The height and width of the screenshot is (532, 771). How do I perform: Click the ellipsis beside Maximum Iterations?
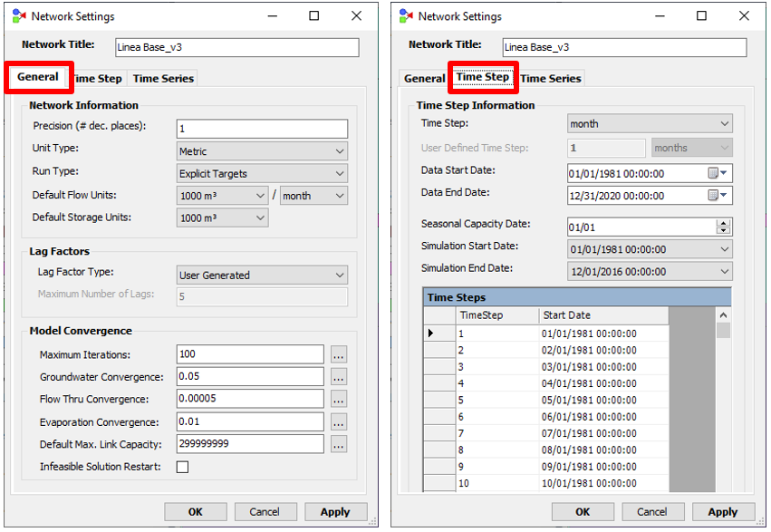click(338, 353)
